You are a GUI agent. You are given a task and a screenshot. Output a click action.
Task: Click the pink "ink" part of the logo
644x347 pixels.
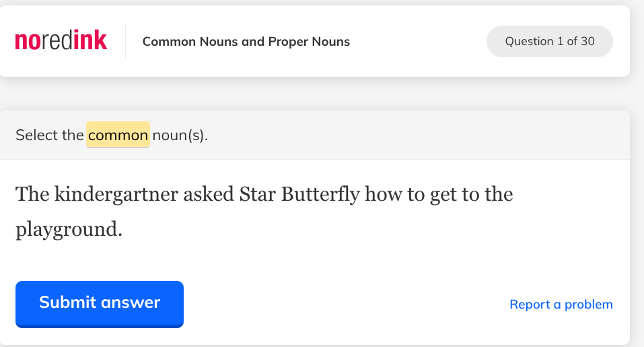coord(90,41)
